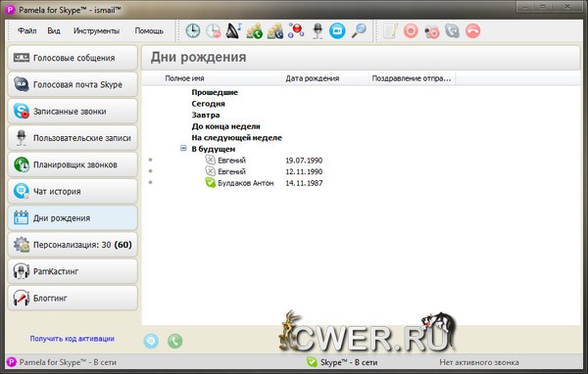Click the Получить код активации link
The image size is (588, 374).
(x=72, y=339)
